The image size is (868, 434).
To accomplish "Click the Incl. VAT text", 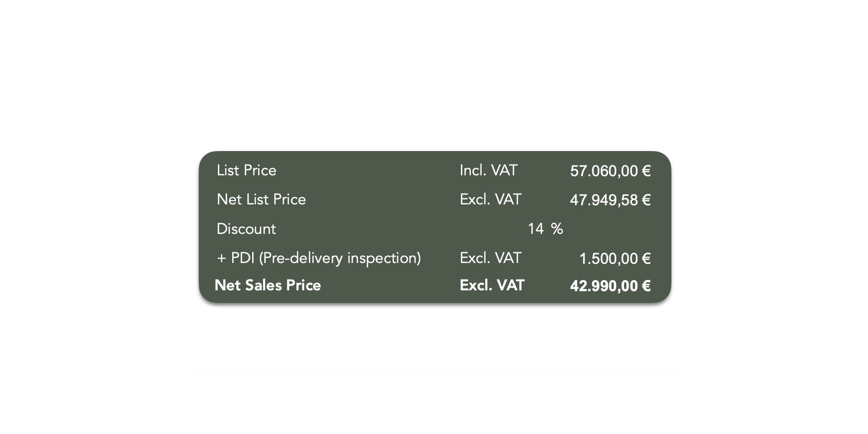I will [x=489, y=170].
